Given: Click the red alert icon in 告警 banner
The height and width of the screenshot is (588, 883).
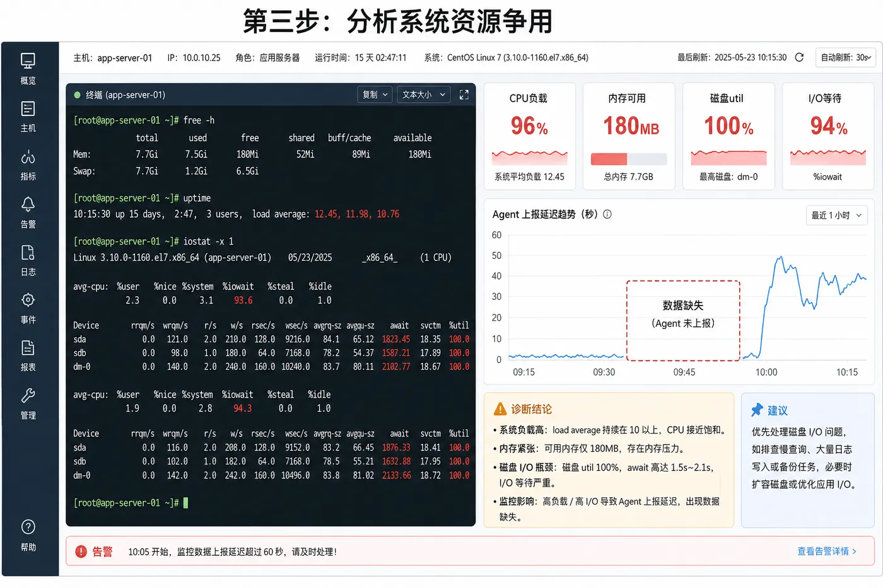Looking at the screenshot, I should point(81,551).
